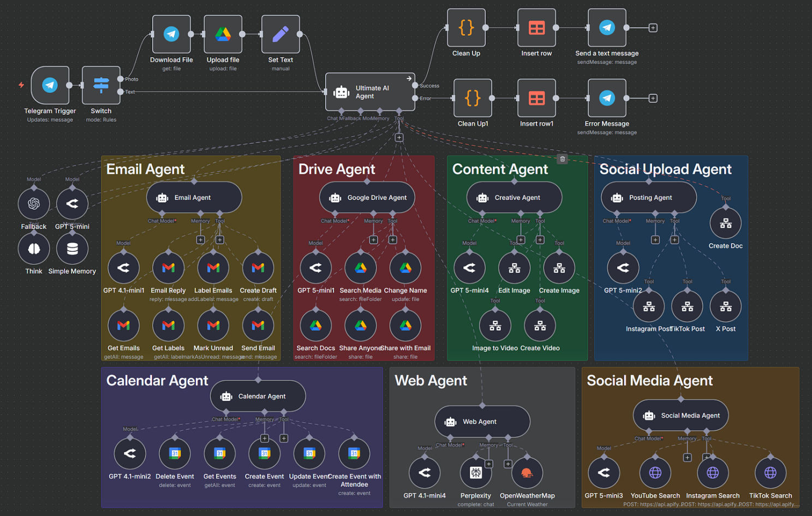
Task: Open the GPT 5-mini3 model node
Action: [x=604, y=473]
